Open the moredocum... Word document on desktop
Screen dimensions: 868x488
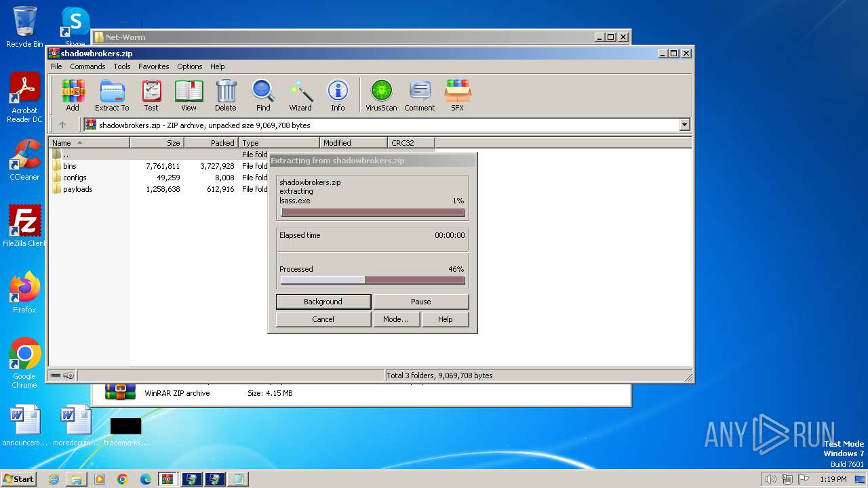[x=75, y=426]
